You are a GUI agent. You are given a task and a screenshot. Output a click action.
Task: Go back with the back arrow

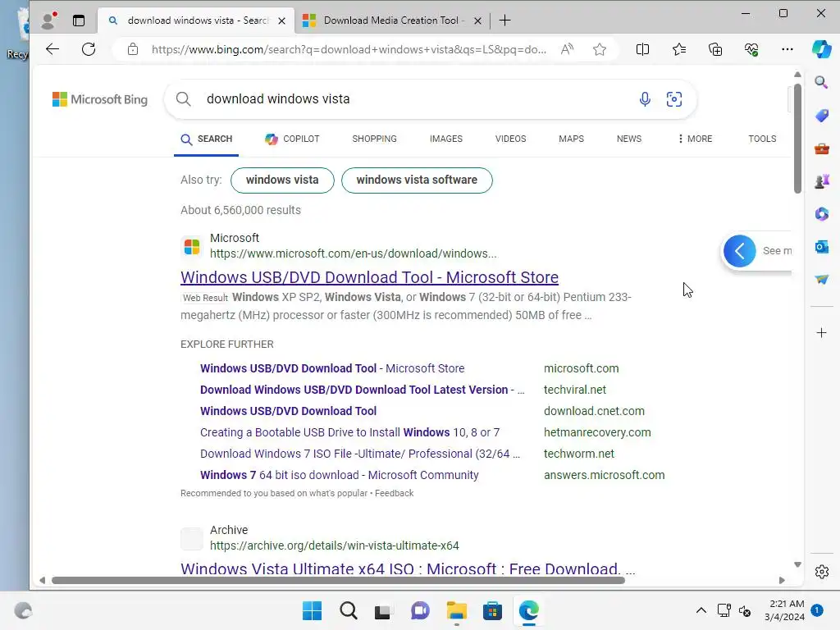click(52, 49)
